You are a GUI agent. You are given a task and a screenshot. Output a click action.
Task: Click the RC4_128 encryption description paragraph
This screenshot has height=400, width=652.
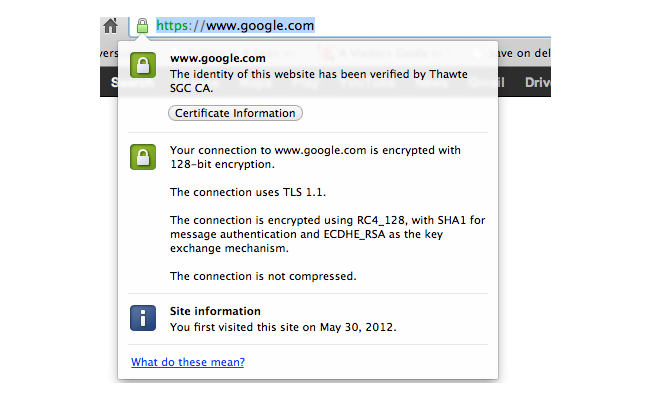tap(328, 234)
